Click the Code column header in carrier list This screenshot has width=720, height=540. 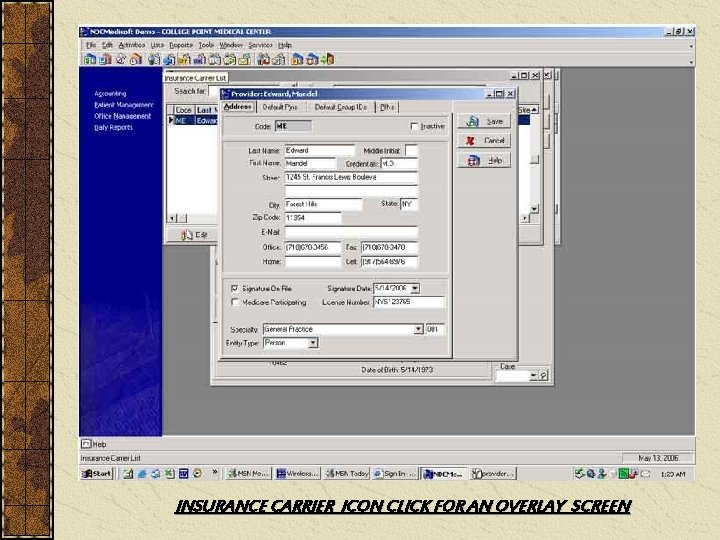click(x=183, y=110)
